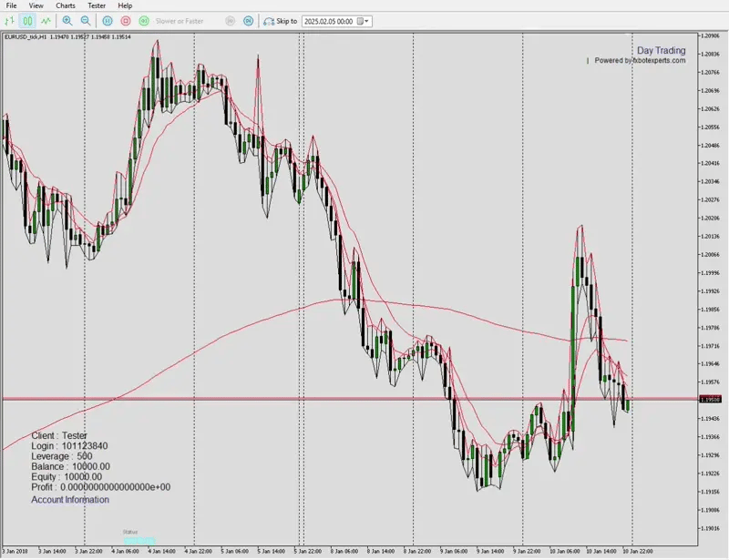729x560 pixels.
Task: Click Powered by fxbotexperts.com text
Action: click(x=640, y=60)
